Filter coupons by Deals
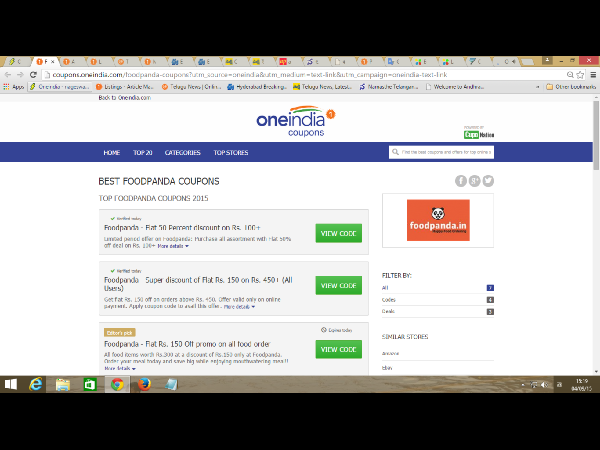Viewport: 600px width, 450px height. pos(389,312)
